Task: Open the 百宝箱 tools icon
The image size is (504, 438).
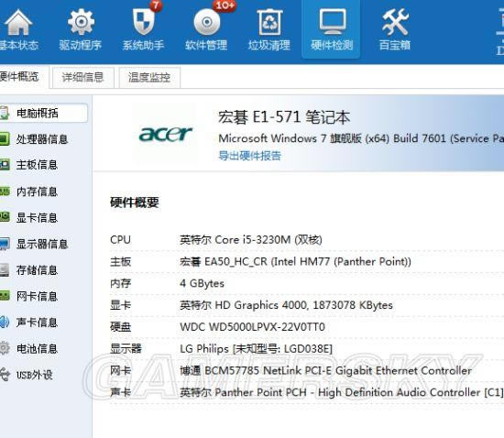Action: pos(395,22)
